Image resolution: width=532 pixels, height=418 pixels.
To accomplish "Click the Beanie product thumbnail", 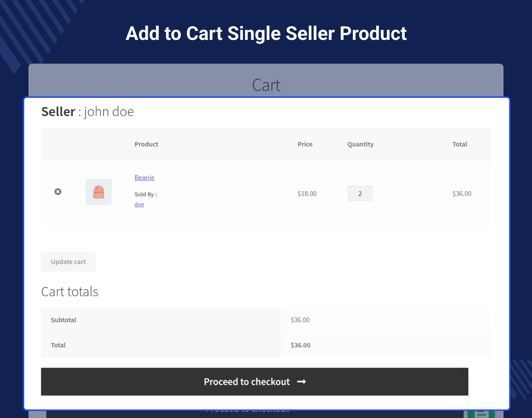I will (x=99, y=192).
